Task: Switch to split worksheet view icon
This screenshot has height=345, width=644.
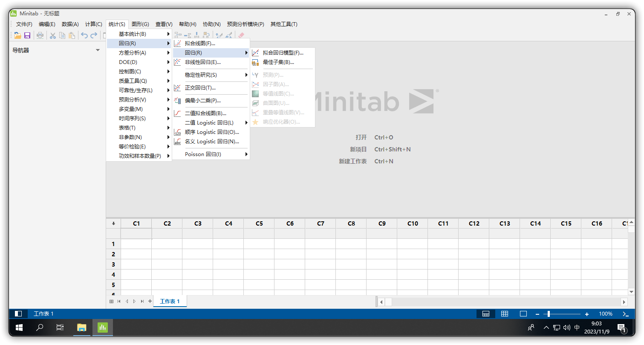Action: coord(486,314)
